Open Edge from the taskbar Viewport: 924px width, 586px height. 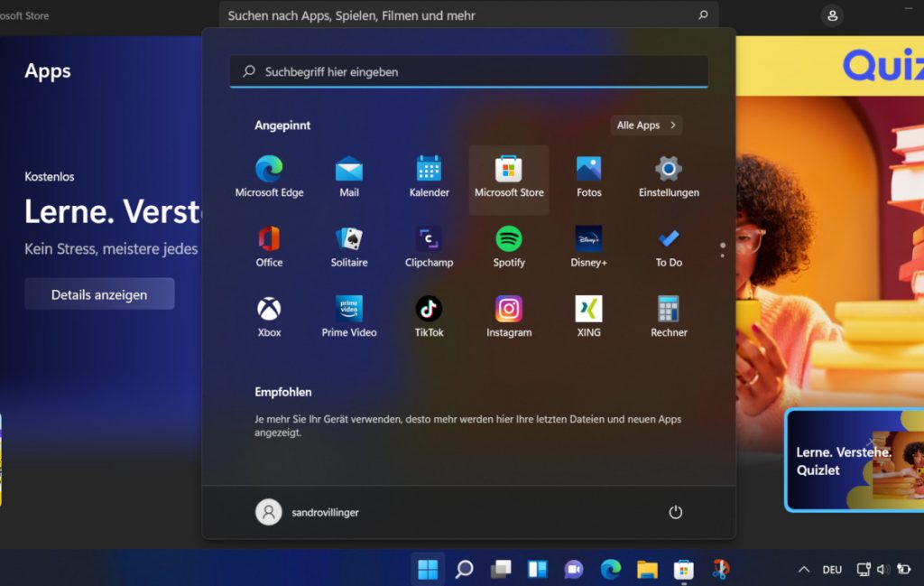pos(611,569)
